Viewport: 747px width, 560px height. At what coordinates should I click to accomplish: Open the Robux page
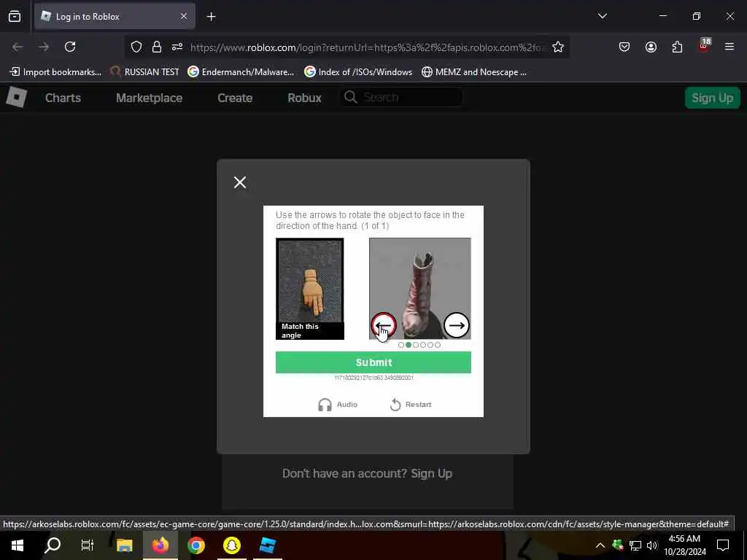click(304, 98)
